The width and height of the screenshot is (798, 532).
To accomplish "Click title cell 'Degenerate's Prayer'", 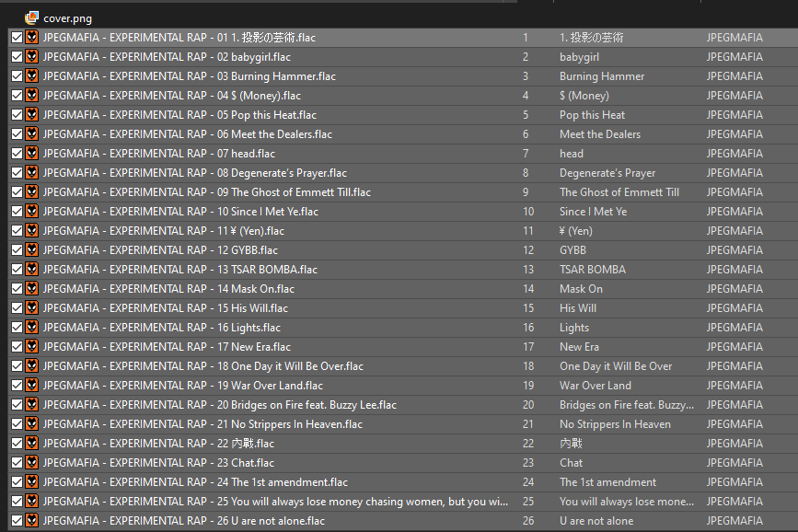I will (x=607, y=173).
